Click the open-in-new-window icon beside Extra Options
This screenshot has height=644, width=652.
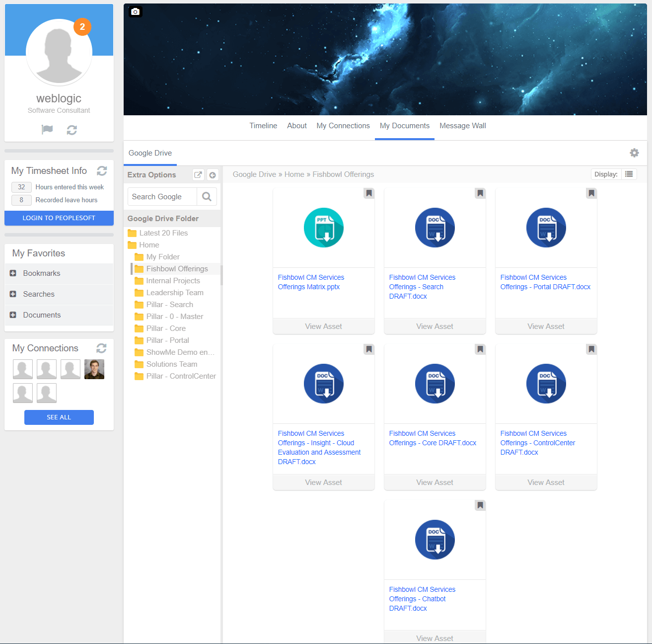tap(198, 175)
